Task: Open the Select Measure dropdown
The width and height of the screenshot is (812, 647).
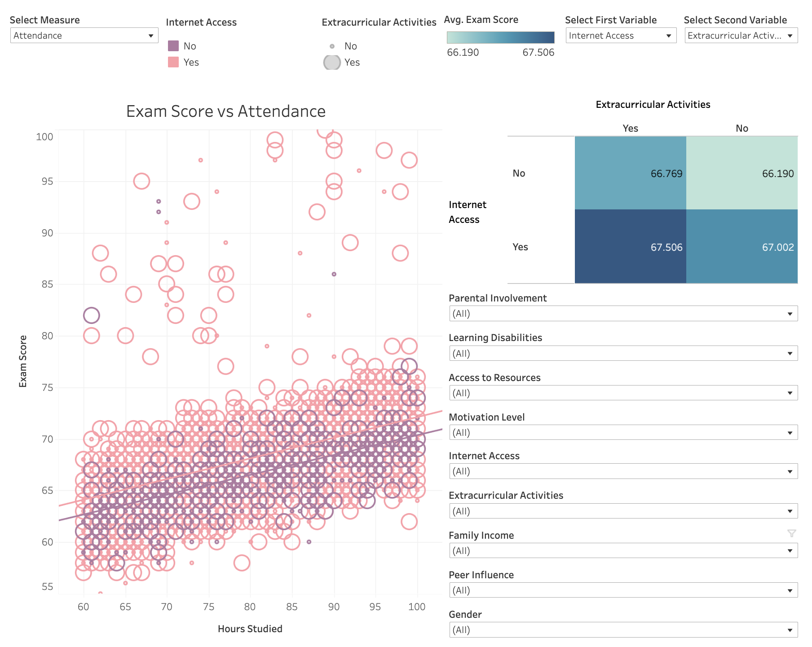Action: pos(84,35)
